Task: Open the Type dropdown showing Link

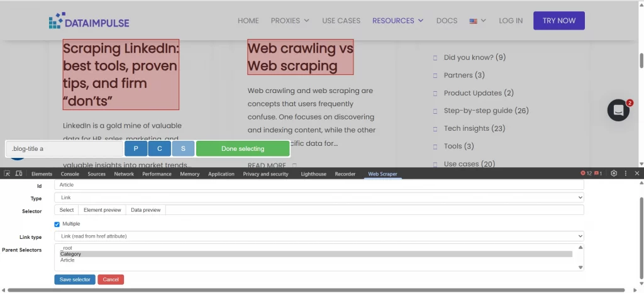Action: coord(319,197)
